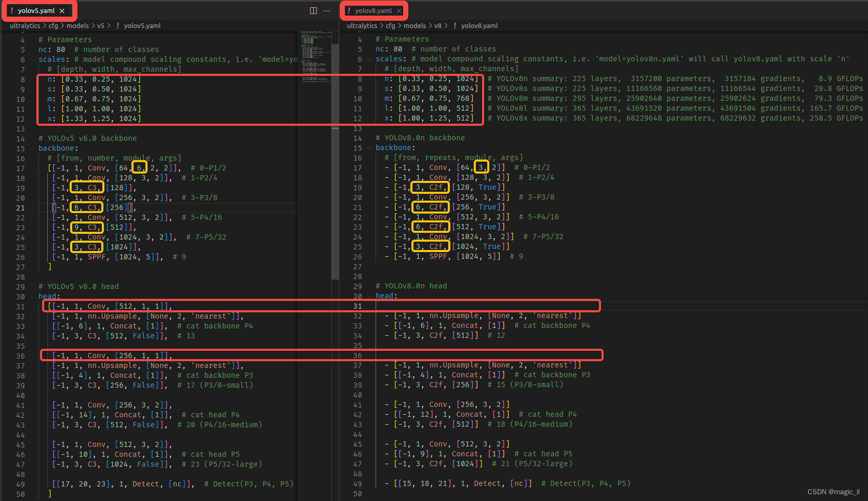Screen dimensions: 868x501
Task: Collapse 'backbone' block in yolov5.yaml
Action: click(33, 148)
